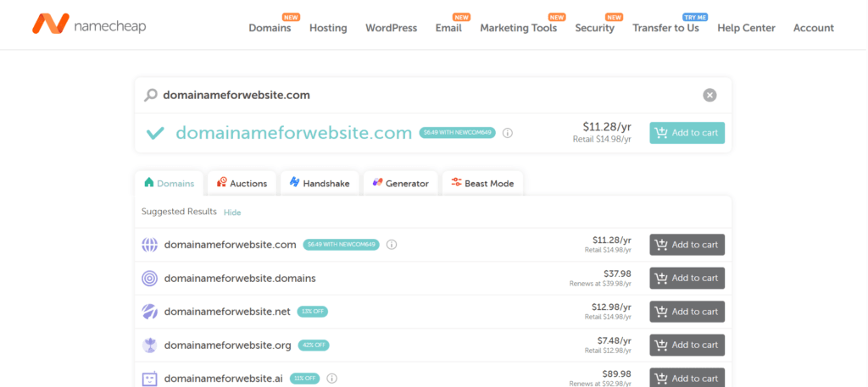Open the Domains navigation menu
Image resolution: width=868 pixels, height=387 pixels.
coord(270,28)
